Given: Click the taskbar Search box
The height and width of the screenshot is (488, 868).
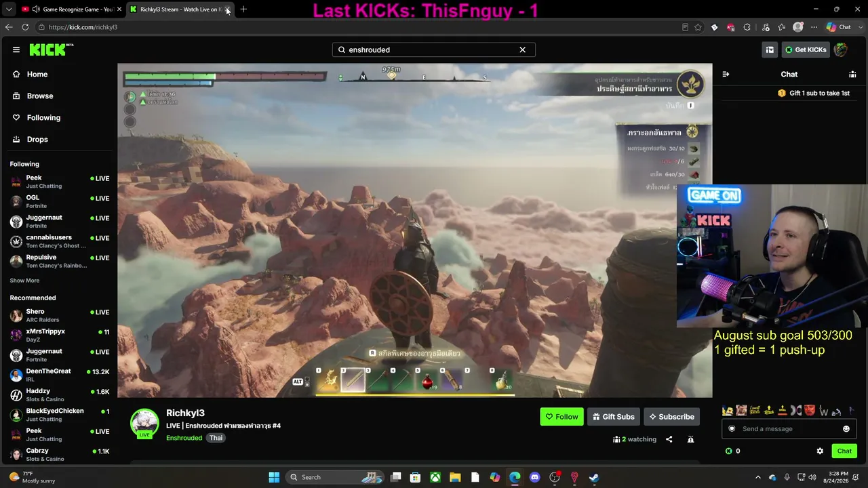Looking at the screenshot, I should [x=336, y=477].
